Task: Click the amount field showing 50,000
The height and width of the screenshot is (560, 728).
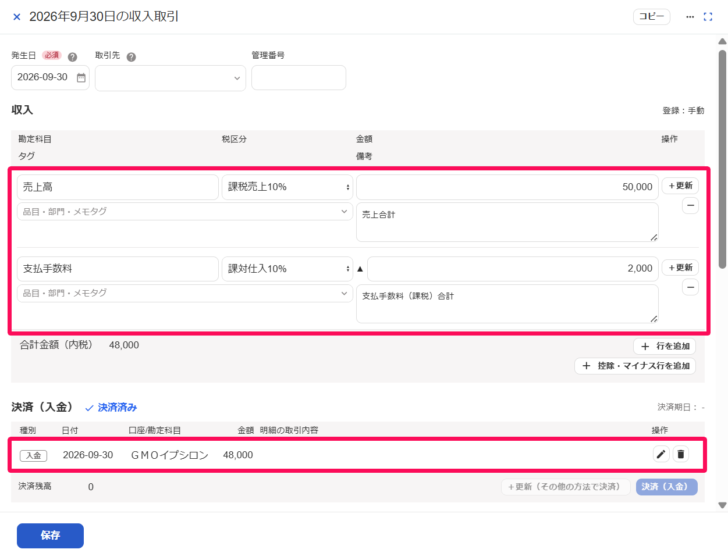Action: pos(507,187)
